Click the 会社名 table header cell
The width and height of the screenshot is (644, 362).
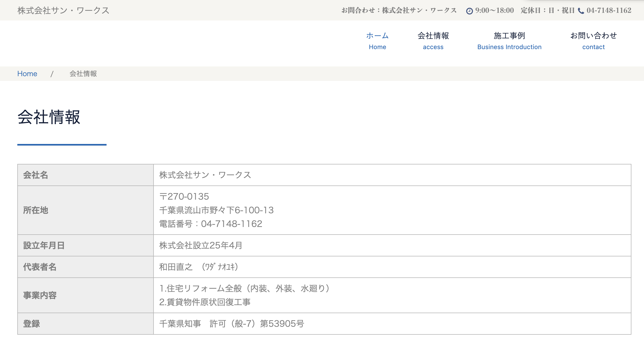[35, 175]
